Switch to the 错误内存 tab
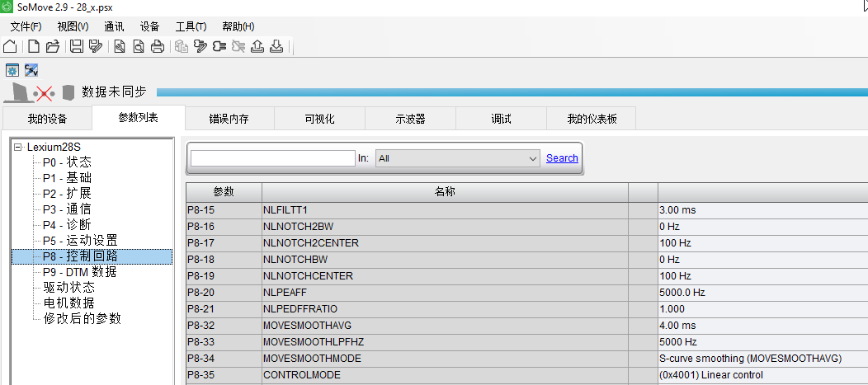 point(229,119)
